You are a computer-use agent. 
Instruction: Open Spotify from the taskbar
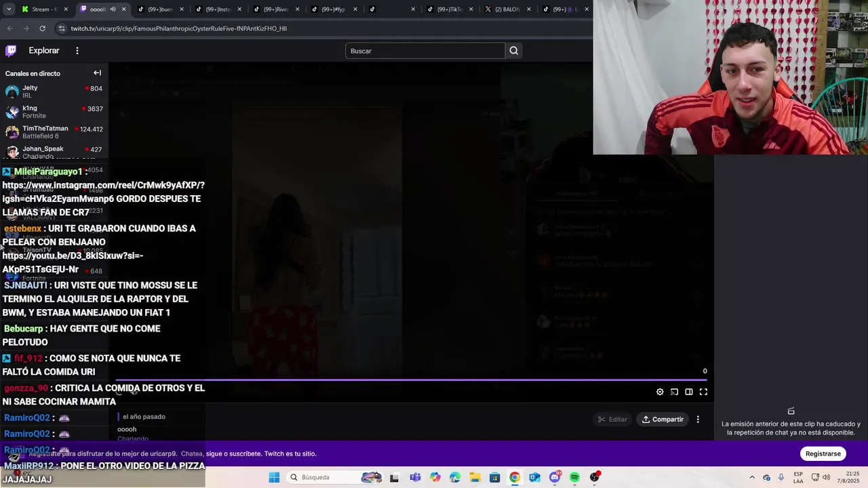[575, 477]
